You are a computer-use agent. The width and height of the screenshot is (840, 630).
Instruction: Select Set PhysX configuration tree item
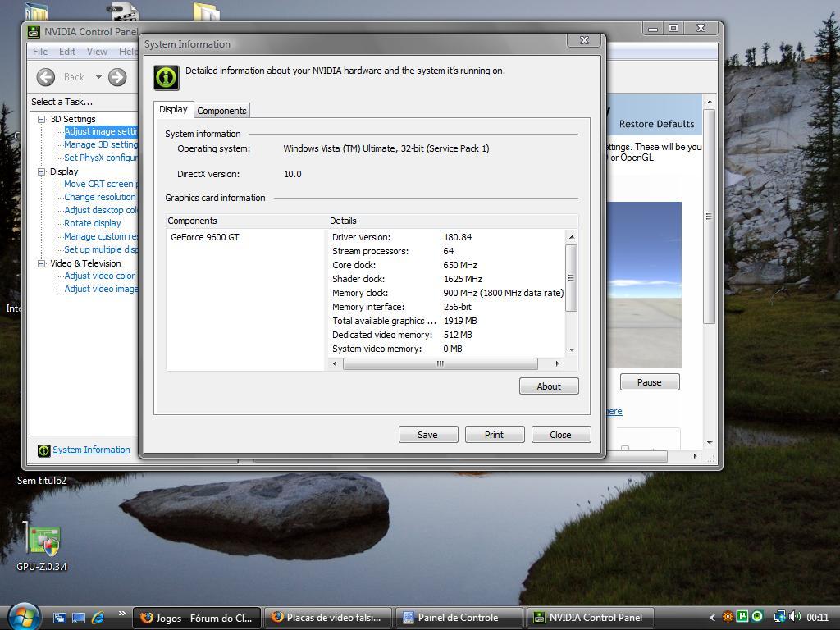[x=101, y=157]
